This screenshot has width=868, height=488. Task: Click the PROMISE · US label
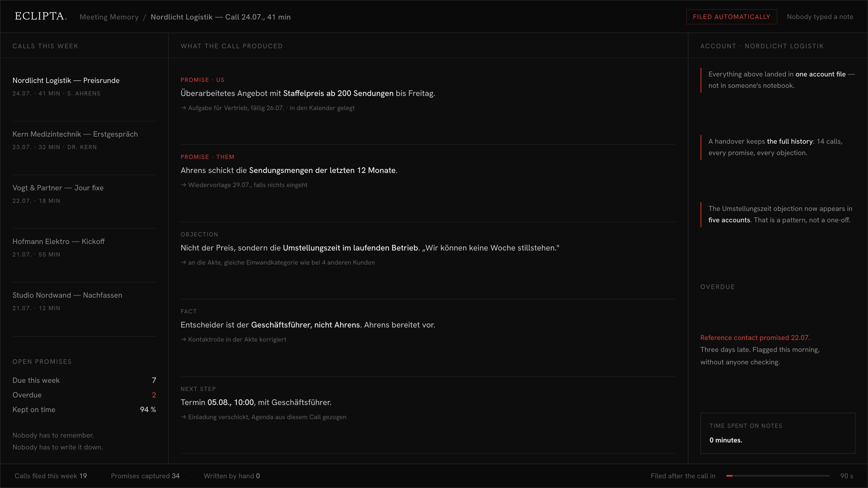pyautogui.click(x=202, y=80)
